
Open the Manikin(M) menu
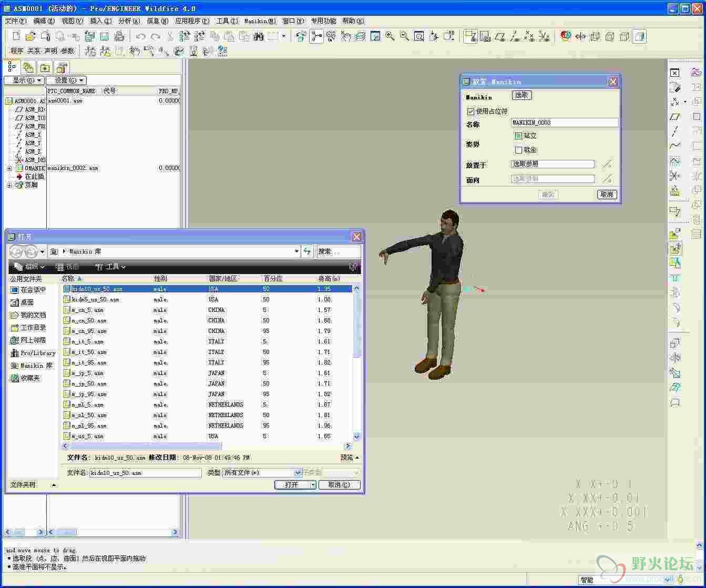[x=260, y=21]
